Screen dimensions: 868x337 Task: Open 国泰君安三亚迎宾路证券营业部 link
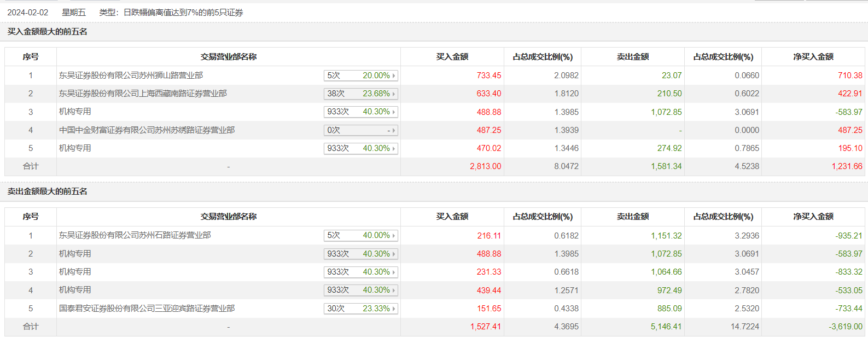tap(147, 309)
